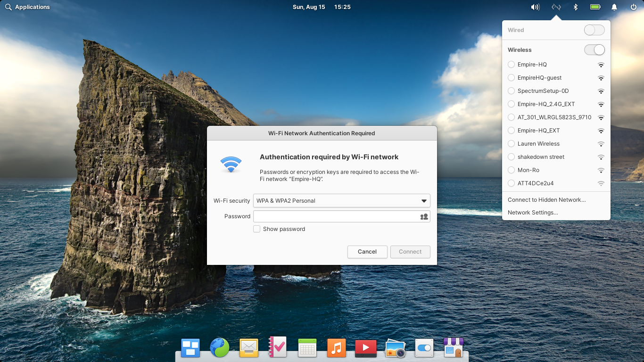This screenshot has height=362, width=644.
Task: Cancel the Wi-Fi authentication dialog
Action: (x=367, y=252)
